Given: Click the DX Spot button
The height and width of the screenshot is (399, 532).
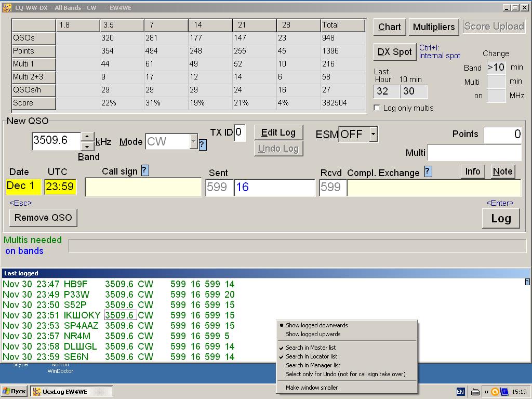Looking at the screenshot, I should 394,52.
